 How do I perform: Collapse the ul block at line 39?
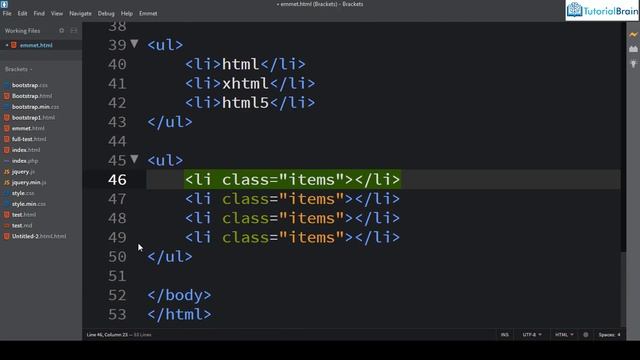pyautogui.click(x=134, y=43)
